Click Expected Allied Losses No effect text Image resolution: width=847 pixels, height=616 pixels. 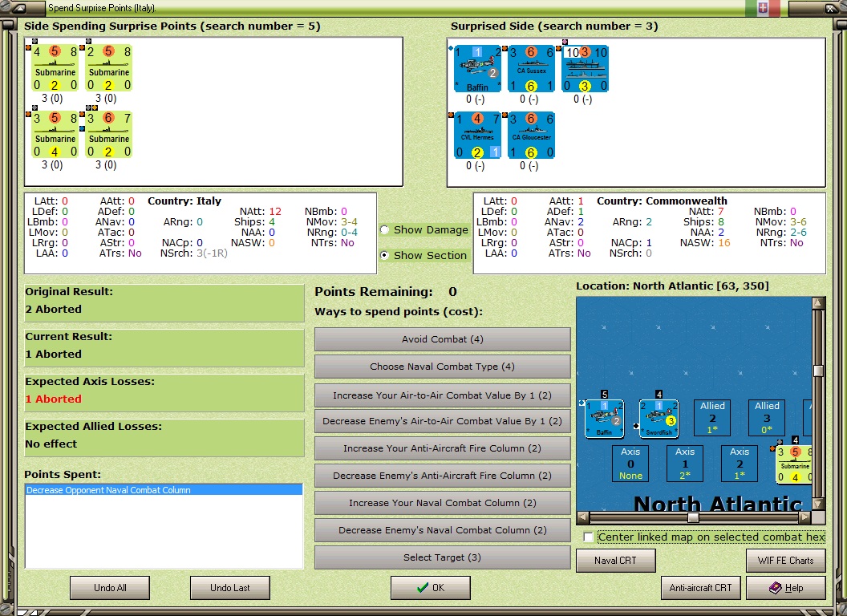(51, 444)
